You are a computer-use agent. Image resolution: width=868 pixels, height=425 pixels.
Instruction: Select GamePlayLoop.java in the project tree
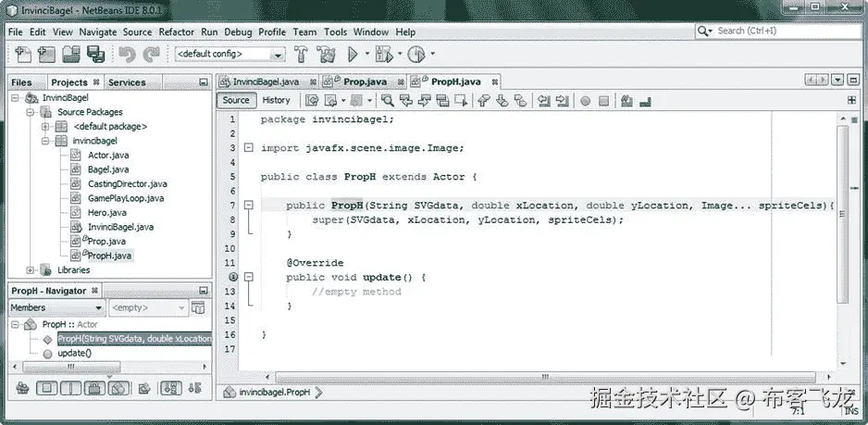click(126, 198)
